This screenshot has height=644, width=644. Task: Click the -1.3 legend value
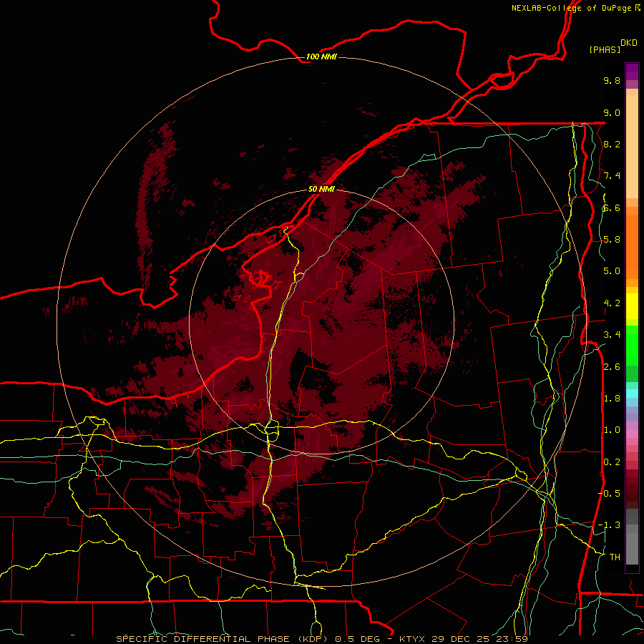[x=609, y=525]
